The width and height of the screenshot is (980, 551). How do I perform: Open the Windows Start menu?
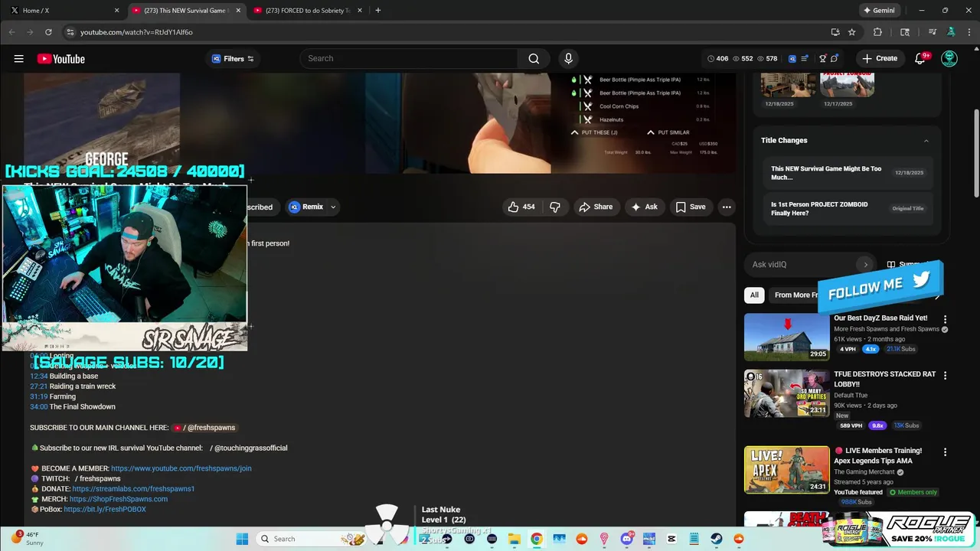click(x=242, y=539)
